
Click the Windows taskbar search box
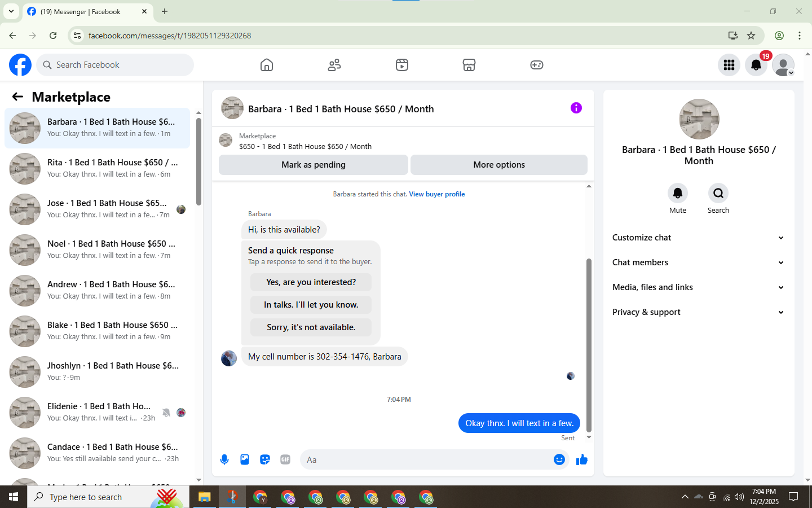click(x=107, y=497)
